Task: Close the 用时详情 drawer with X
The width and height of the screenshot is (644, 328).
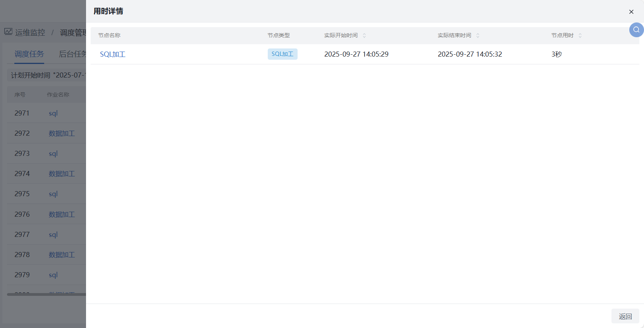Action: click(631, 12)
